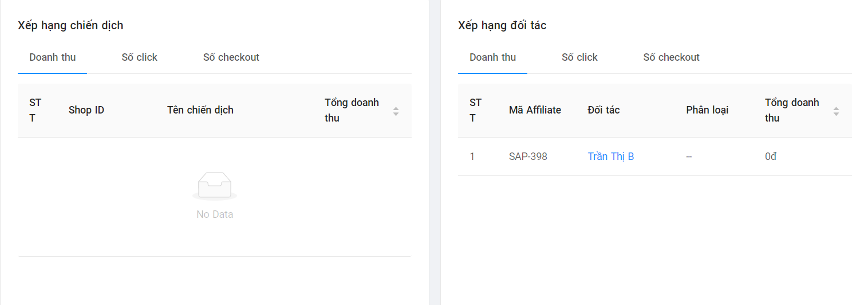Screen dimensions: 868x305
Task: Click the 0đ revenue value cell
Action: coord(771,157)
